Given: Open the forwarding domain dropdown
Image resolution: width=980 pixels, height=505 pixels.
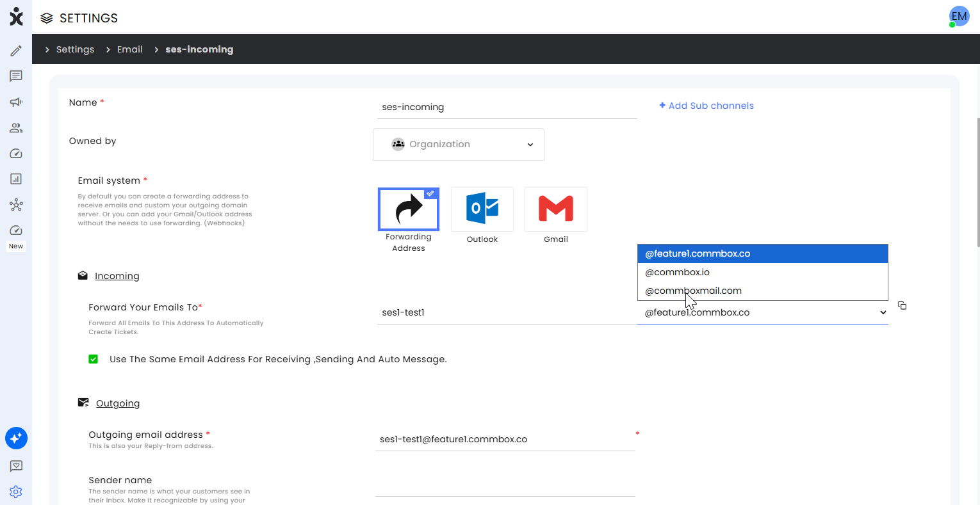Looking at the screenshot, I should [762, 312].
